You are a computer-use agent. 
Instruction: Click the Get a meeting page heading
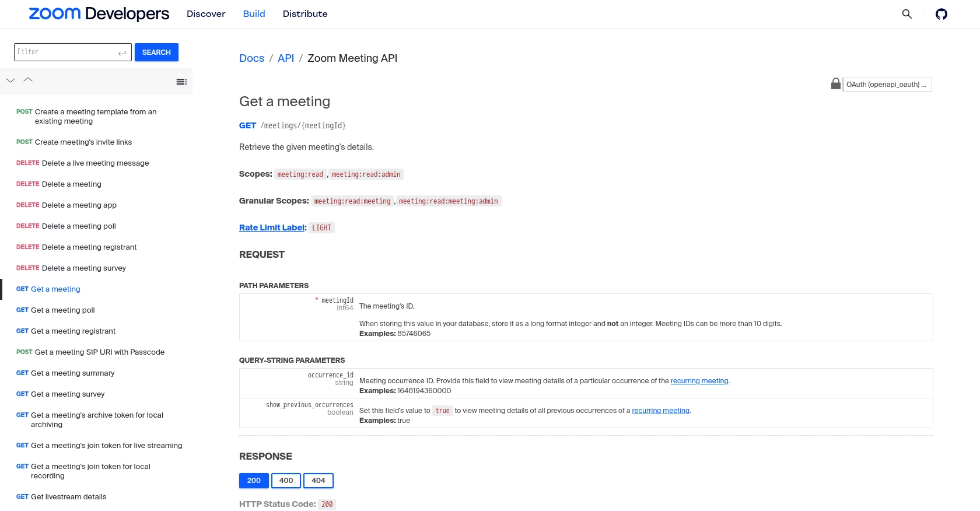click(285, 101)
